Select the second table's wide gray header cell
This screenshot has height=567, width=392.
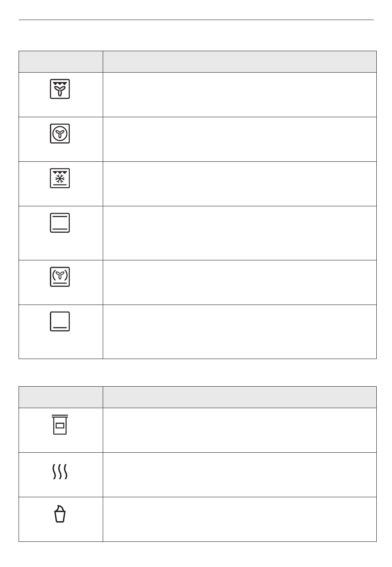tap(240, 397)
